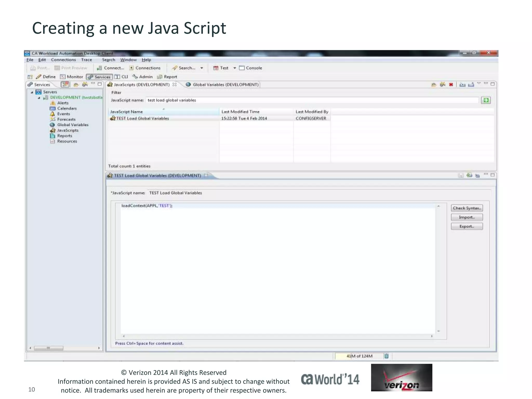This screenshot has width=532, height=399.
Task: Click the Search... flashlight icon
Action: (175, 68)
